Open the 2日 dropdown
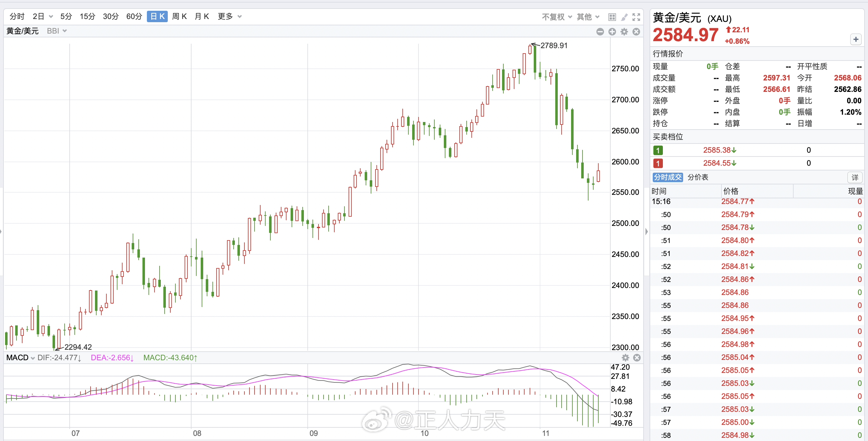868x441 pixels. click(43, 16)
